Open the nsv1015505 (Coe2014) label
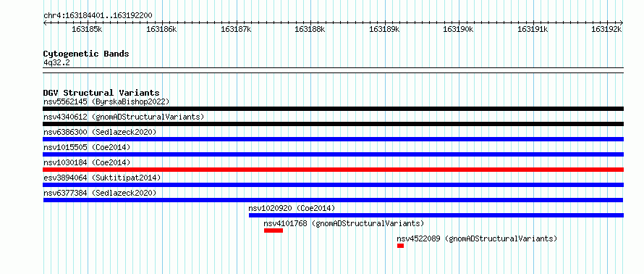The image size is (644, 274). click(87, 147)
